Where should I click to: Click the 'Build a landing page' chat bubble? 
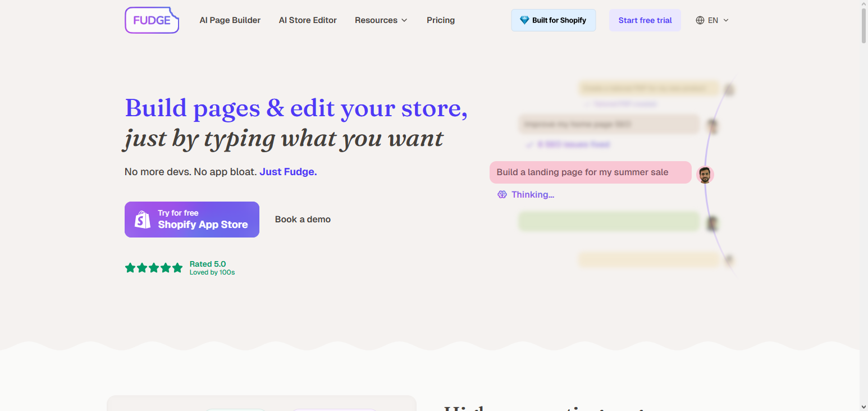[590, 172]
